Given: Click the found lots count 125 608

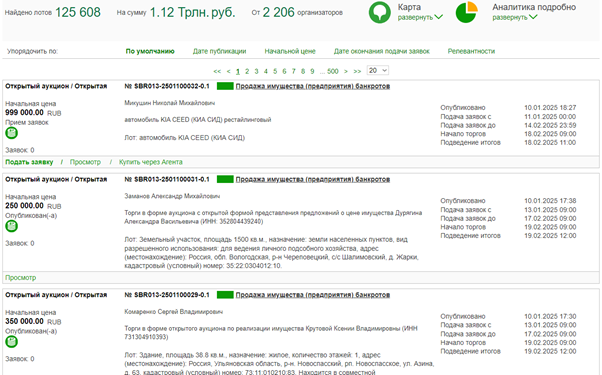Looking at the screenshot, I should [78, 12].
